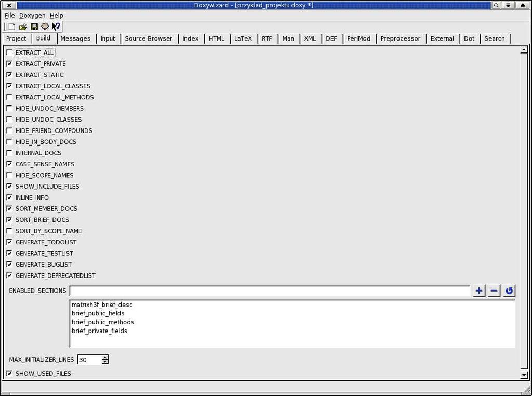Screen dimensions: 532x396
Task: Uncheck EXTRACT_STATIC option
Action: pyautogui.click(x=9, y=75)
